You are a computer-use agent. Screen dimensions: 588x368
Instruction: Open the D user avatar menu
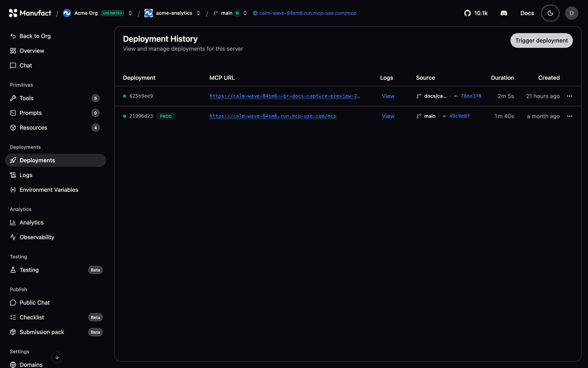pyautogui.click(x=571, y=13)
